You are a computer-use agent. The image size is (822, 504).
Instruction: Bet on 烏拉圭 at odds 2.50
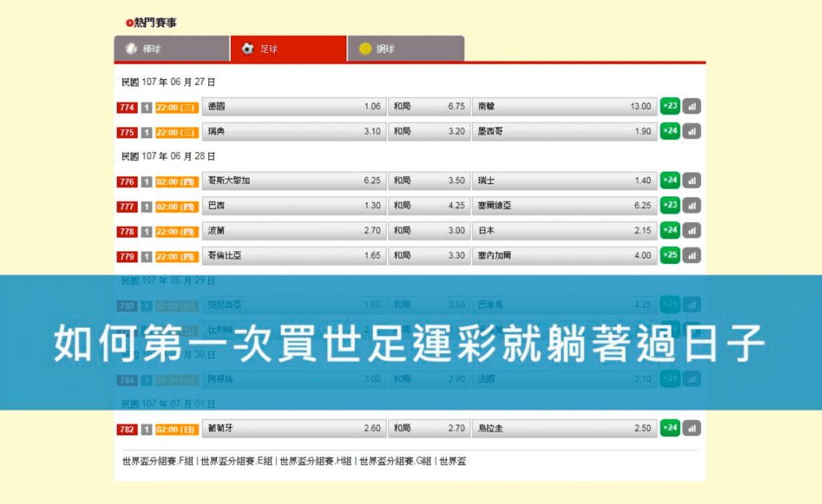[565, 429]
